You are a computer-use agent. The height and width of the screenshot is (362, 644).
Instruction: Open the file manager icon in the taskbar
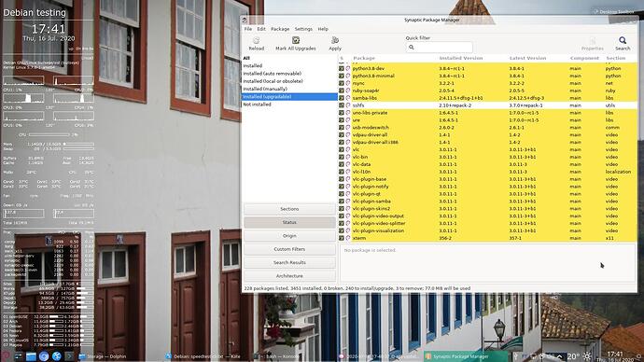(31, 356)
